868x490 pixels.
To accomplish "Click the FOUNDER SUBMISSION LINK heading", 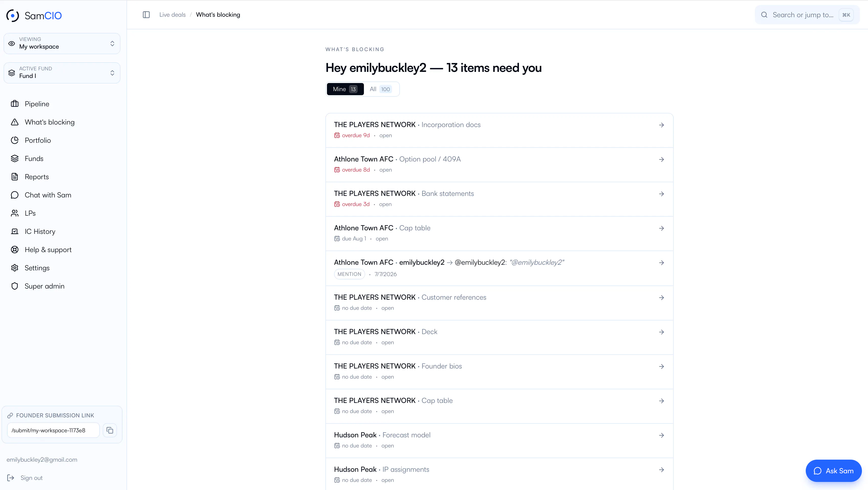I will [55, 415].
